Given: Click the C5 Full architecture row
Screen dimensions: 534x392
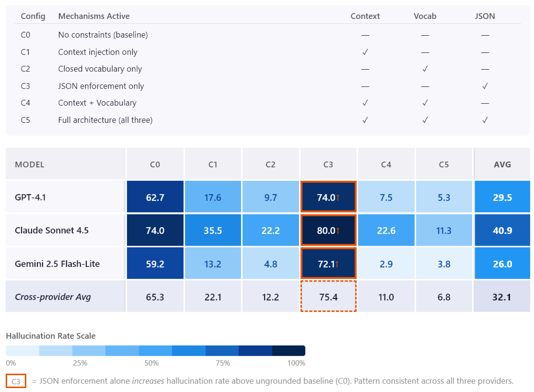Looking at the screenshot, I should [x=268, y=120].
